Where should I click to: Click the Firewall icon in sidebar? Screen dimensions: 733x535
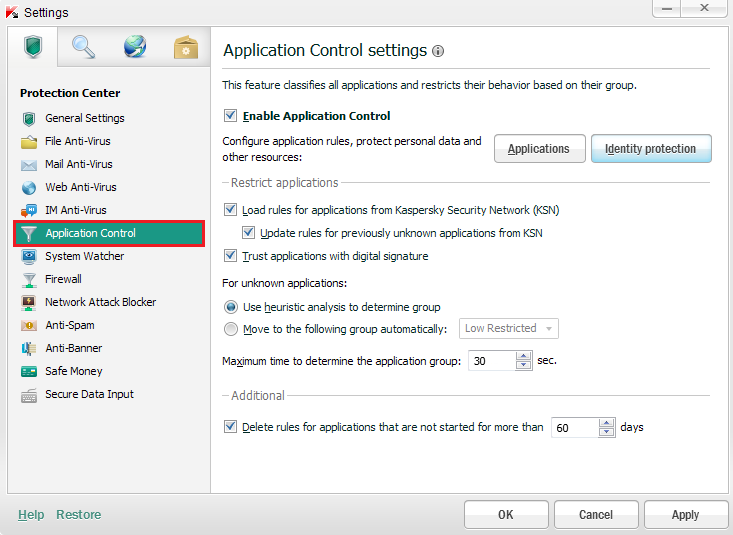[x=29, y=279]
